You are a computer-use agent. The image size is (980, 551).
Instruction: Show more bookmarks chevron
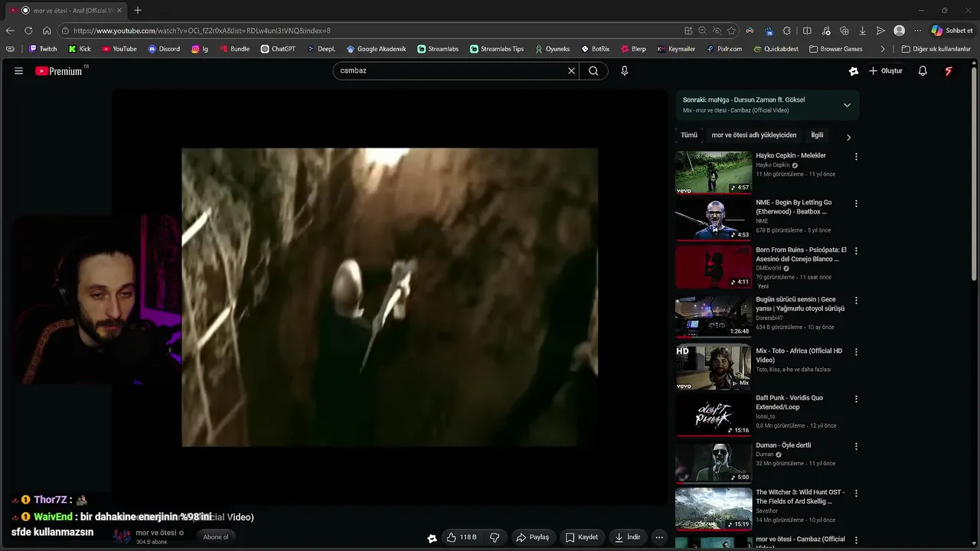click(883, 49)
